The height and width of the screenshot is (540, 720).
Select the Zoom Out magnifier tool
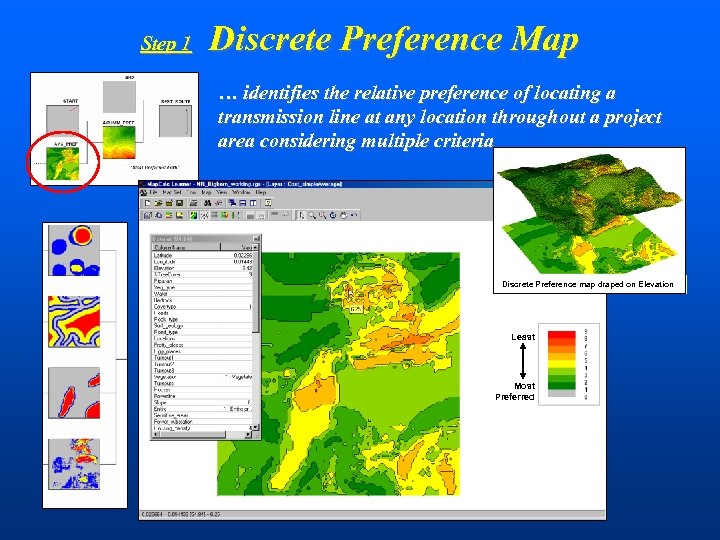point(322,215)
